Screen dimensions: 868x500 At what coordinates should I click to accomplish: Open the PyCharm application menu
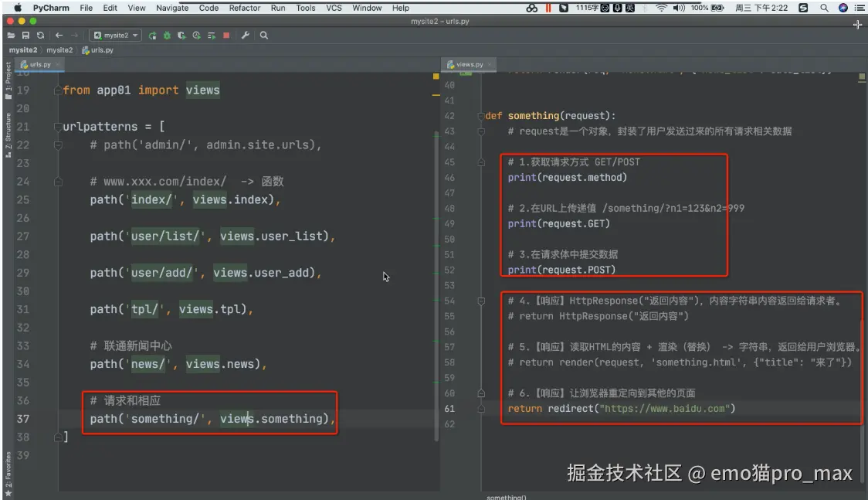pos(51,8)
